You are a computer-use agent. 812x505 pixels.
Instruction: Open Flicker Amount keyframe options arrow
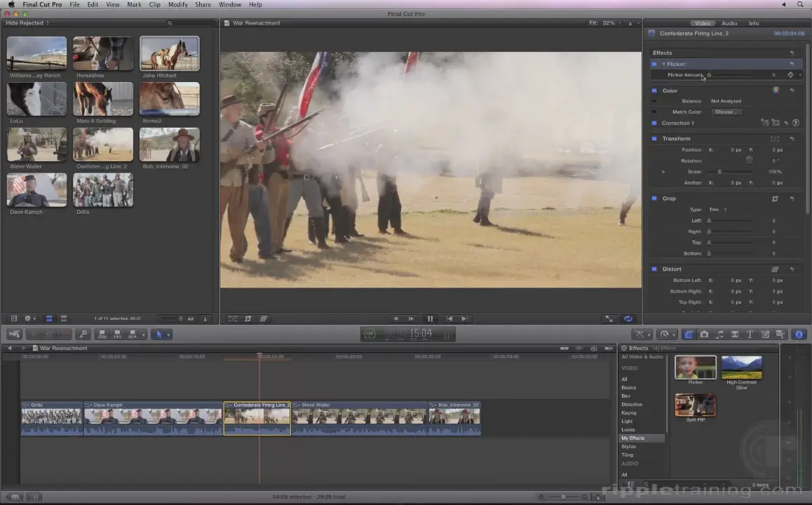pos(800,75)
